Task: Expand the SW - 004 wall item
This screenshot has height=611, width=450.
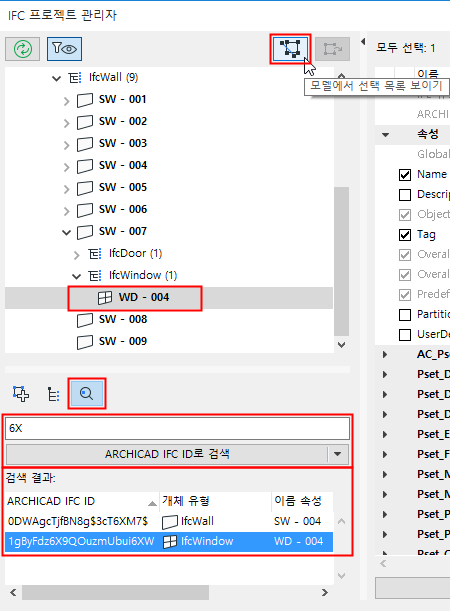Action: tap(66, 167)
